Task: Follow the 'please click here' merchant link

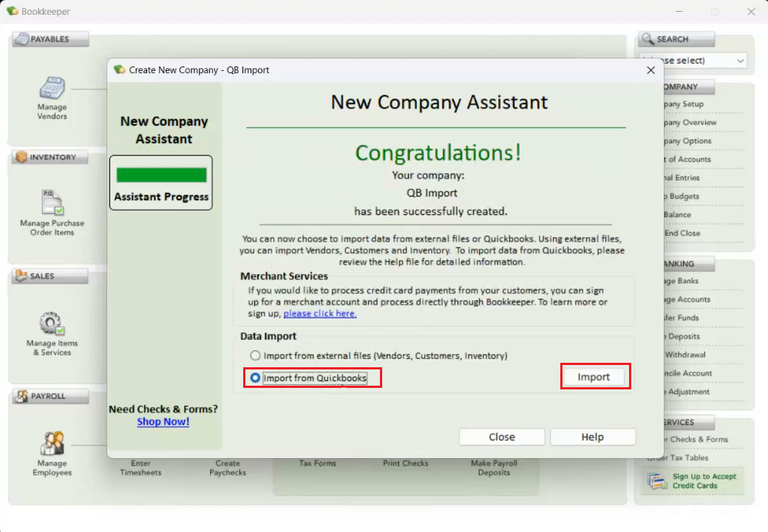Action: pos(320,313)
